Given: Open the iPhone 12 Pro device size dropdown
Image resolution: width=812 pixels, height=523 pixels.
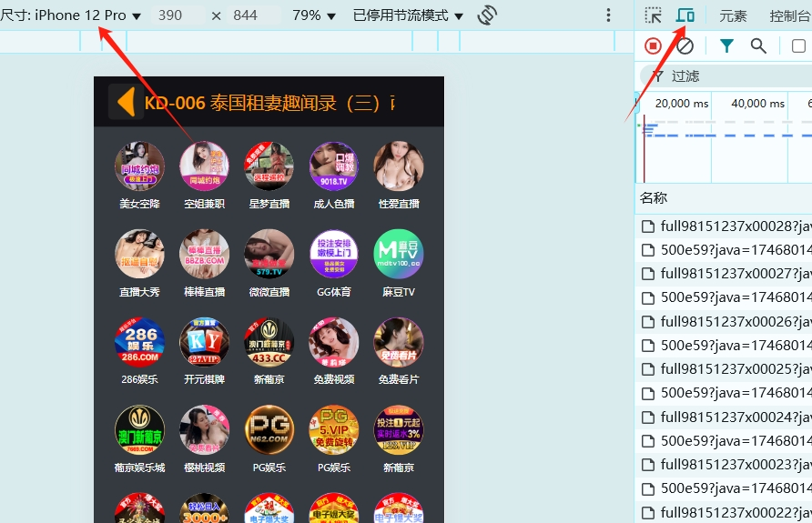Looking at the screenshot, I should pos(70,15).
